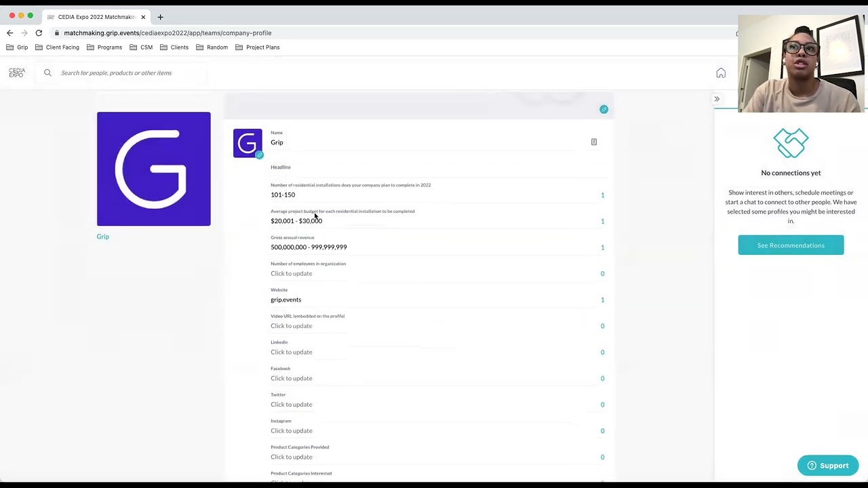
Task: Update the Twitter field
Action: click(x=292, y=405)
